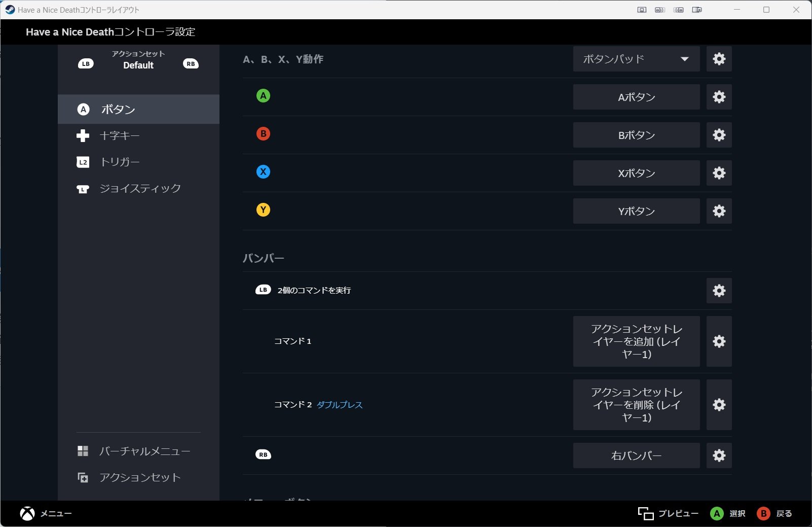
Task: Click the 右バンパー binding button
Action: coord(636,455)
